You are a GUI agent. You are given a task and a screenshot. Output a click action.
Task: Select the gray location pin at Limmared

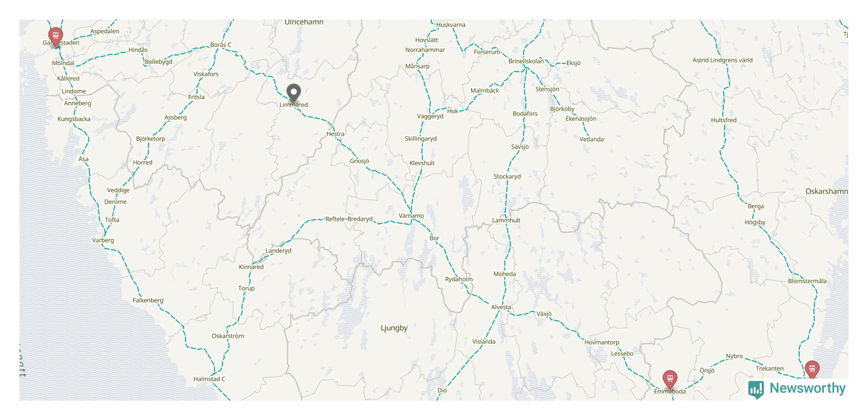tap(293, 93)
